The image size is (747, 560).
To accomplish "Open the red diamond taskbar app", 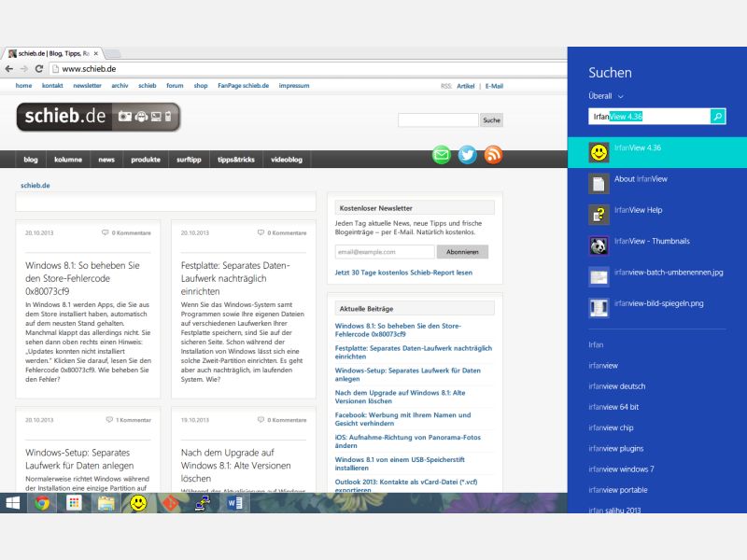I will point(170,503).
